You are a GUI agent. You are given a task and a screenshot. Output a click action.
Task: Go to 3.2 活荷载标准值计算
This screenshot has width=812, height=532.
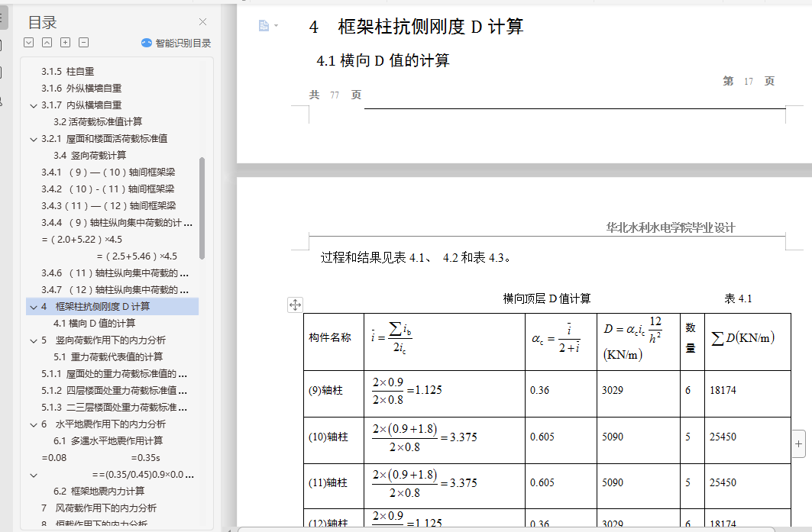(x=97, y=121)
